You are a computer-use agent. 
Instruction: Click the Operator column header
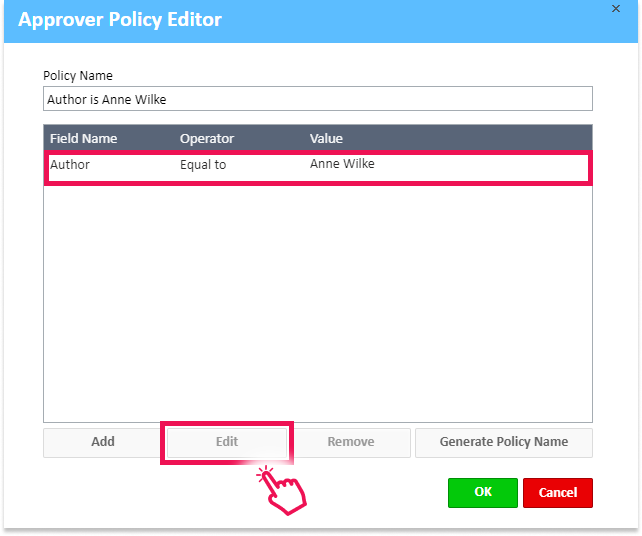[206, 139]
